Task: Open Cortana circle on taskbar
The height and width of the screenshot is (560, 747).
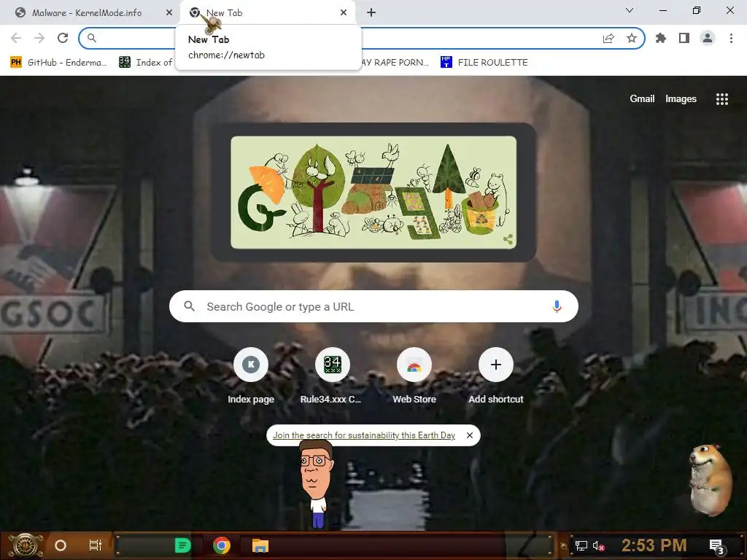Action: point(61,545)
